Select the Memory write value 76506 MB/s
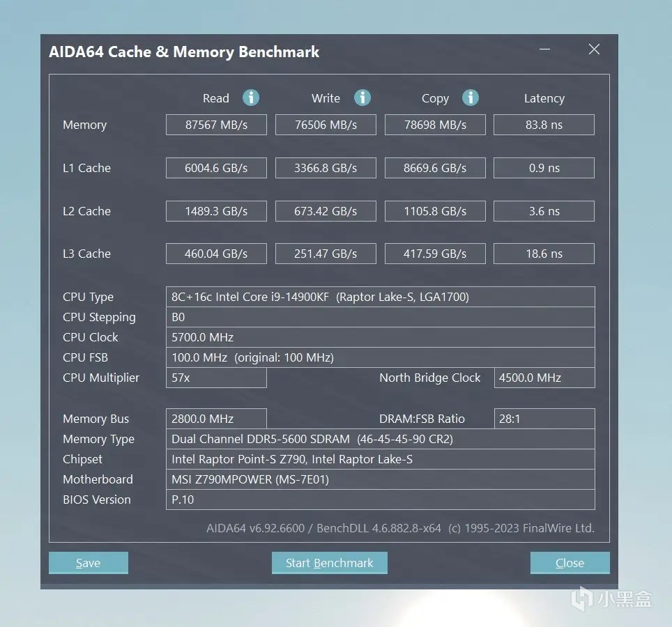Image resolution: width=672 pixels, height=627 pixels. click(326, 125)
